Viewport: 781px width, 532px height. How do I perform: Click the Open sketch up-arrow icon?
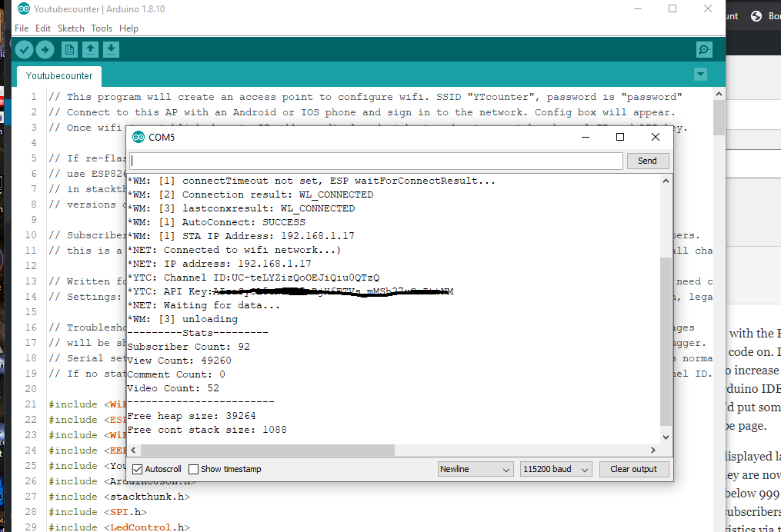[x=90, y=49]
